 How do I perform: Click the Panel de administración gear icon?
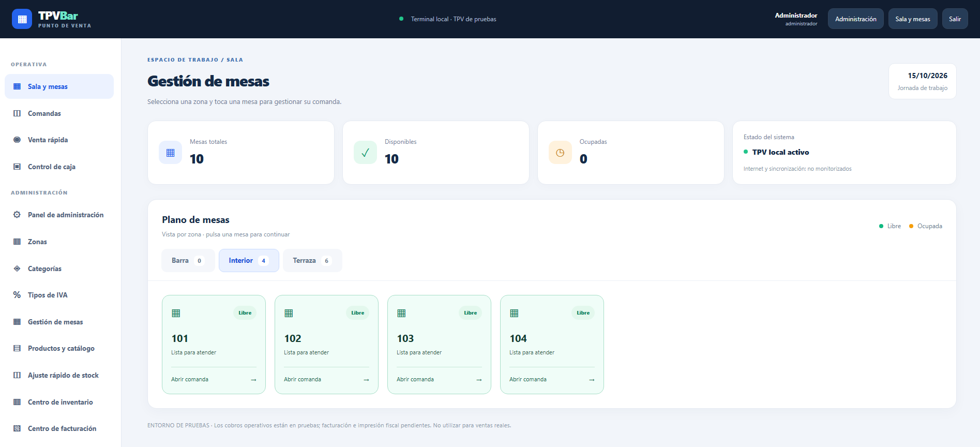pyautogui.click(x=17, y=215)
